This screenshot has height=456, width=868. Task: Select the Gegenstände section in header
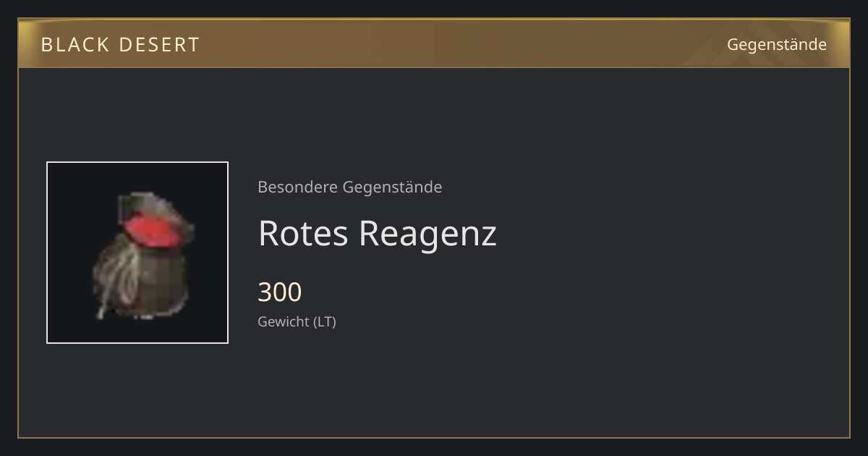pos(777,45)
